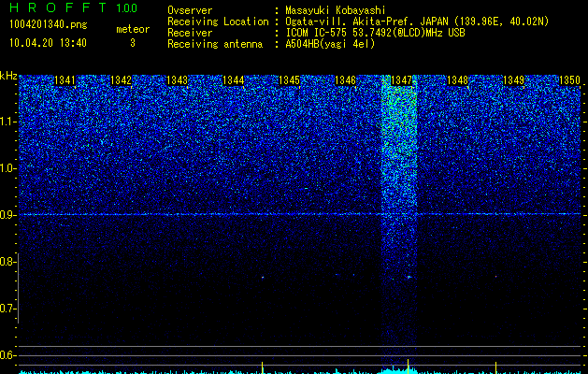This screenshot has width=588, height=374.
Task: Click the 1347 time marker
Action: tap(401, 80)
